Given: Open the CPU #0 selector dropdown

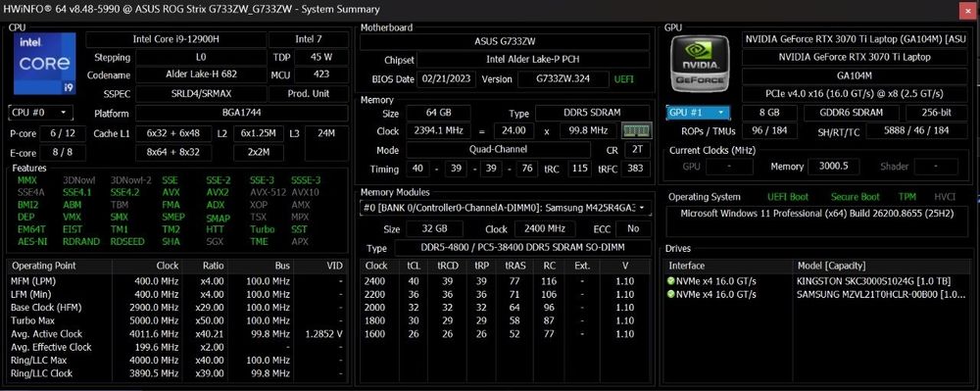Looking at the screenshot, I should click(x=40, y=113).
